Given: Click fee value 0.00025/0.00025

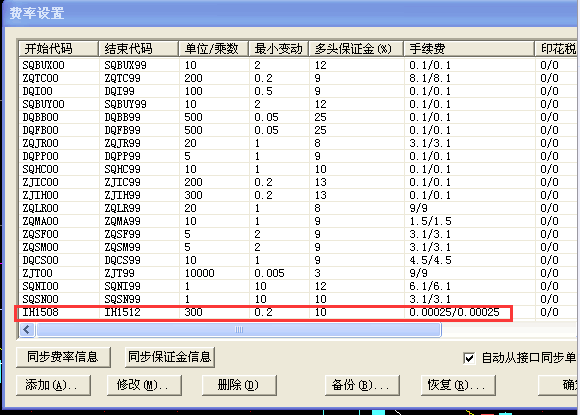Looking at the screenshot, I should 454,312.
